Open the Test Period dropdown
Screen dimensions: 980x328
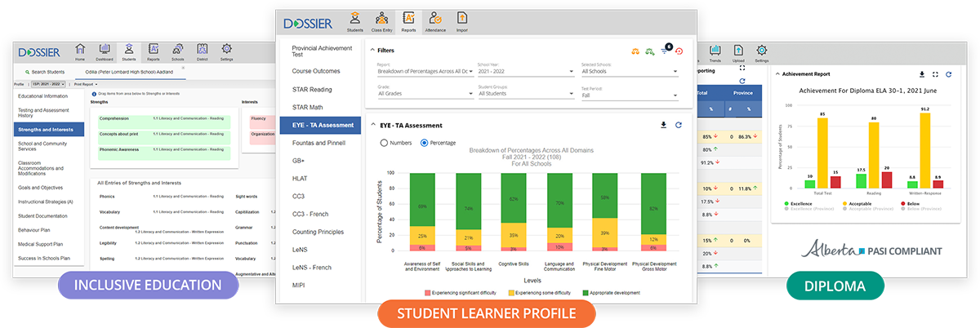point(629,93)
